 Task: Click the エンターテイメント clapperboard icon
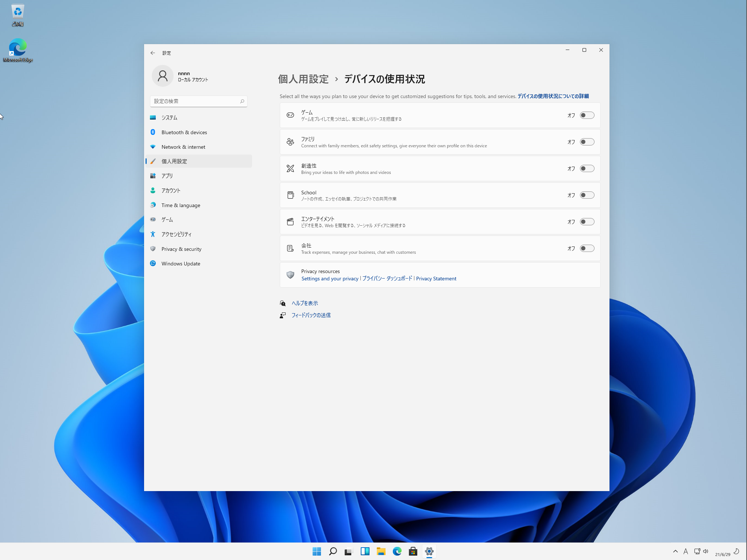point(290,222)
